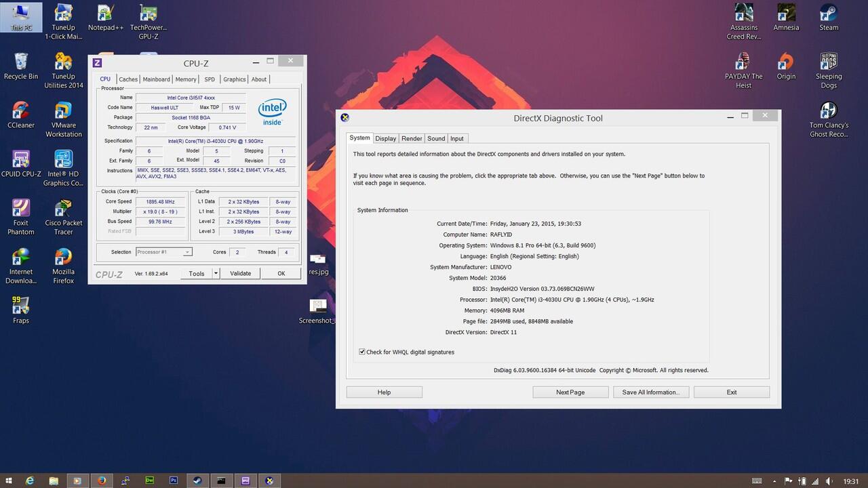
Task: Show hidden system tray icons
Action: pos(774,481)
